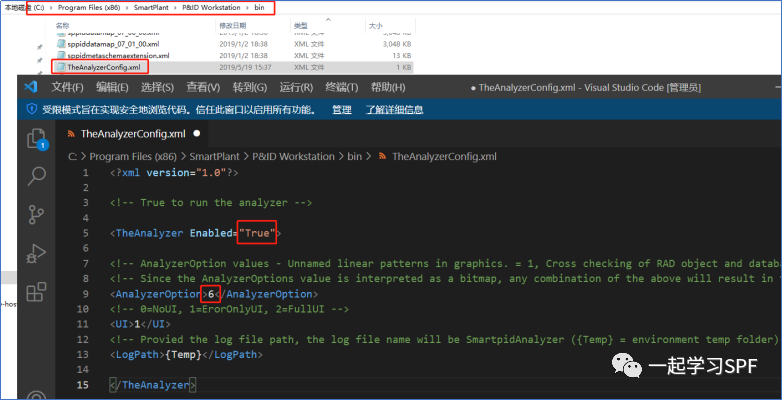Click the date 2019/5/19 15:37
The width and height of the screenshot is (783, 401).
click(x=243, y=66)
